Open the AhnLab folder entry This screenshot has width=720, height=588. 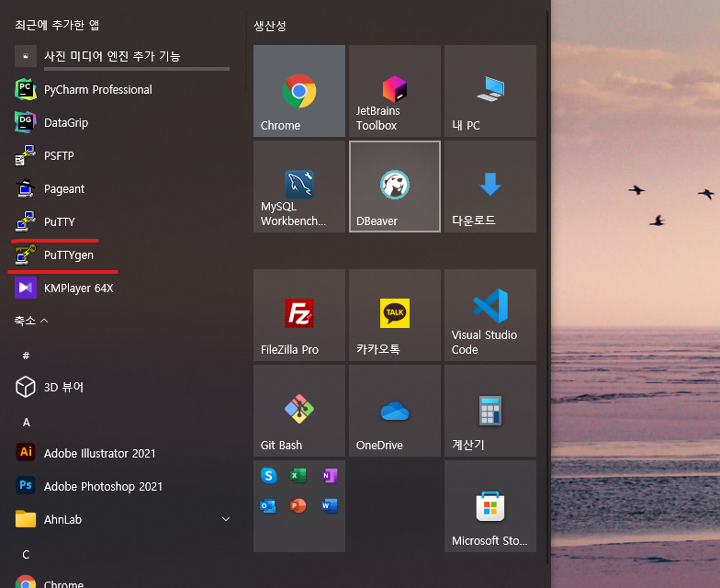tap(122, 520)
